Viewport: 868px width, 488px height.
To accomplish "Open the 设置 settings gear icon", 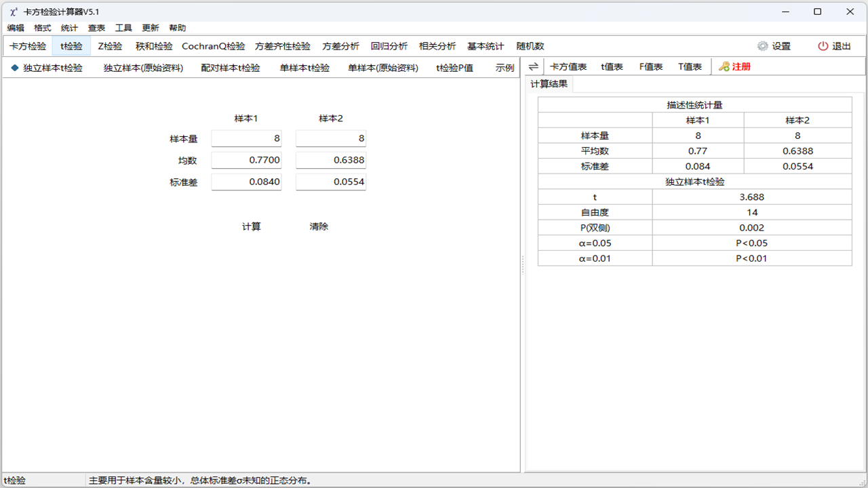I will (763, 45).
